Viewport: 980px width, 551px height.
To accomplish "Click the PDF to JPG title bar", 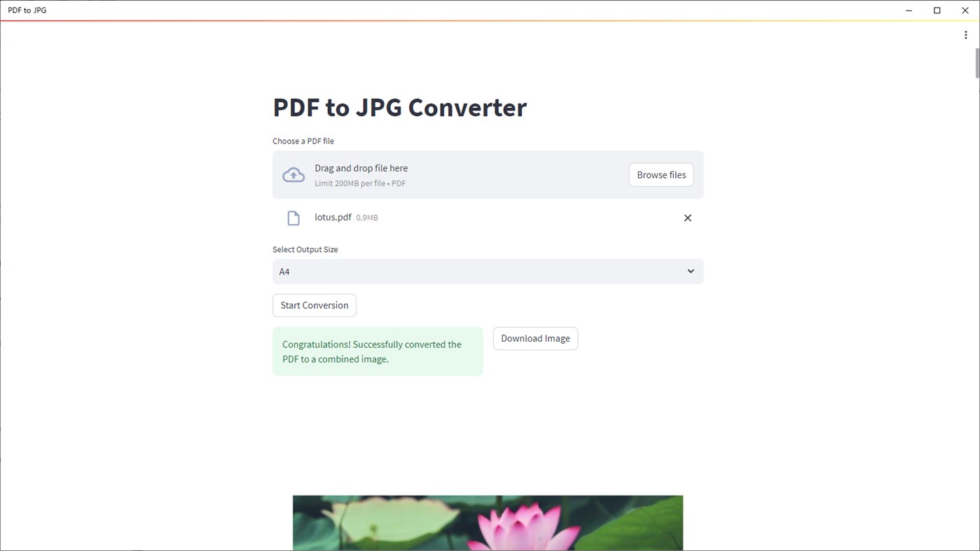I will pyautogui.click(x=27, y=10).
